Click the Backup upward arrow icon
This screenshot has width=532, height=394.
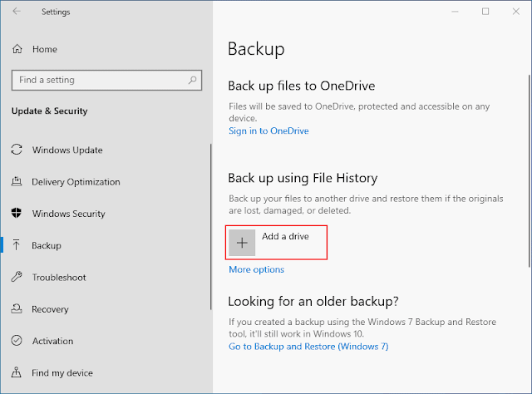(17, 245)
